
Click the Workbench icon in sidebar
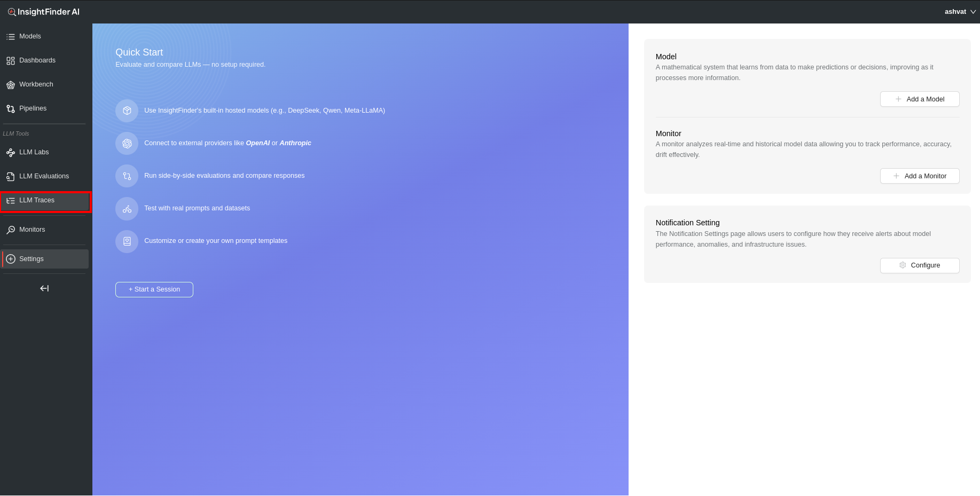[11, 85]
